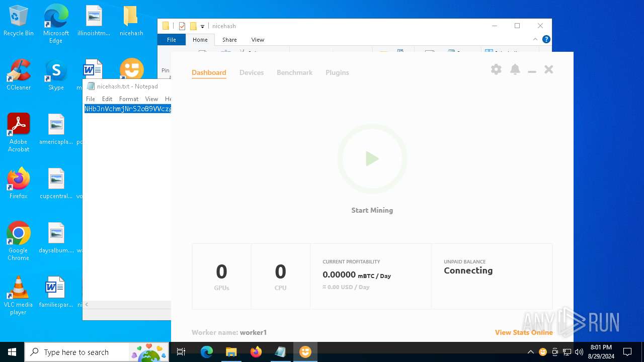
Task: Open the Plugins tab
Action: 337,72
